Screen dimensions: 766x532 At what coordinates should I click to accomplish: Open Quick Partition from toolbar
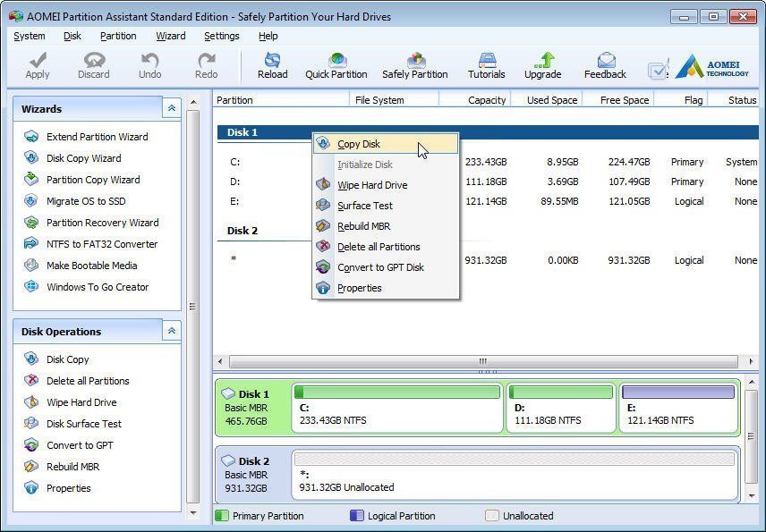[x=336, y=65]
